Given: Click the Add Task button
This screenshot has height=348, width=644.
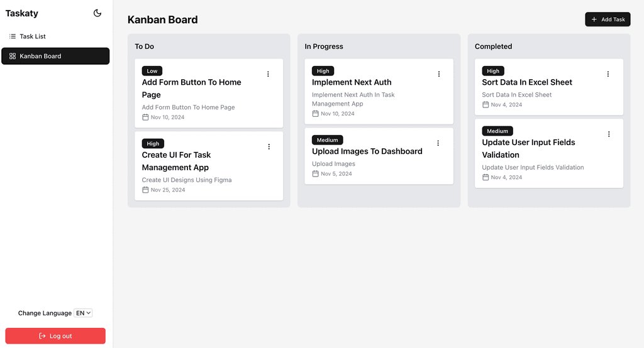Looking at the screenshot, I should pyautogui.click(x=608, y=19).
